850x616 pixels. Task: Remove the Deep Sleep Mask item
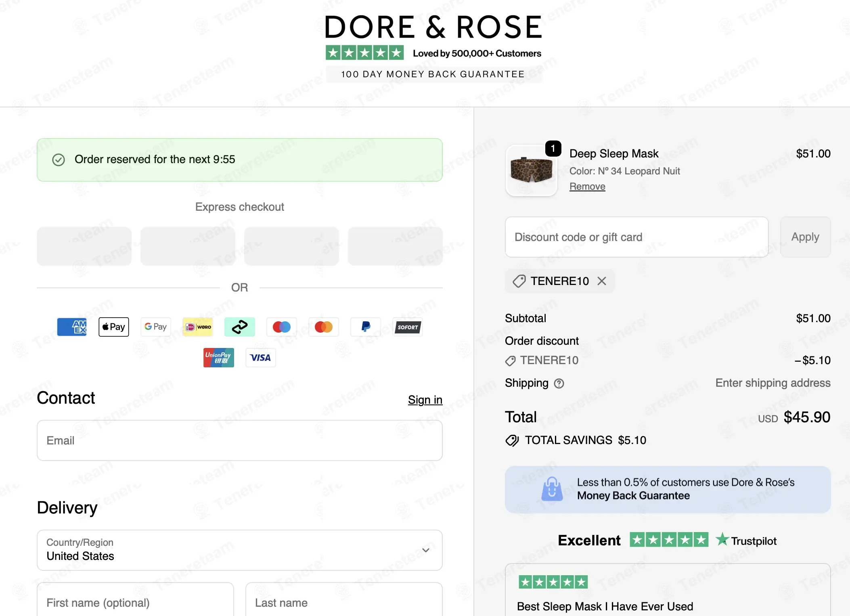587,186
